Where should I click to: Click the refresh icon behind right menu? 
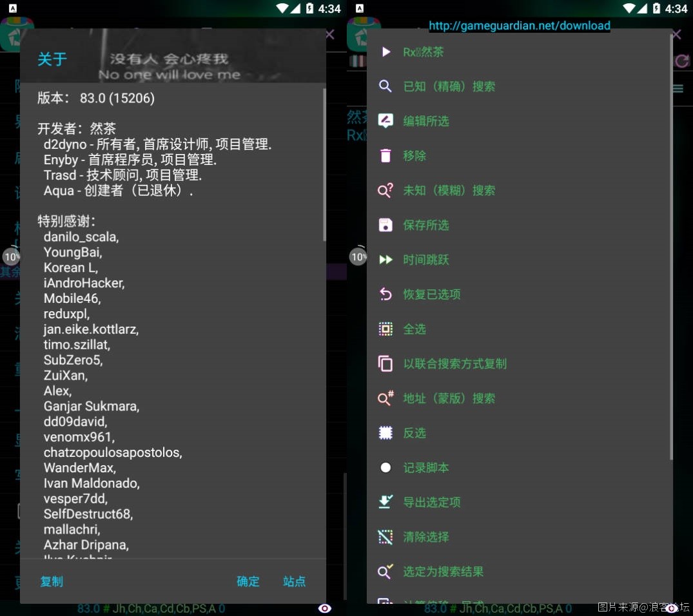coord(683,61)
